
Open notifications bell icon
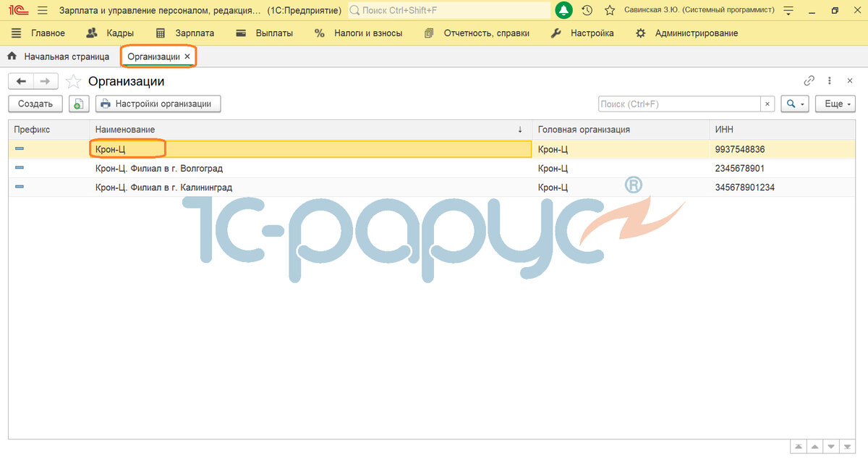point(563,10)
